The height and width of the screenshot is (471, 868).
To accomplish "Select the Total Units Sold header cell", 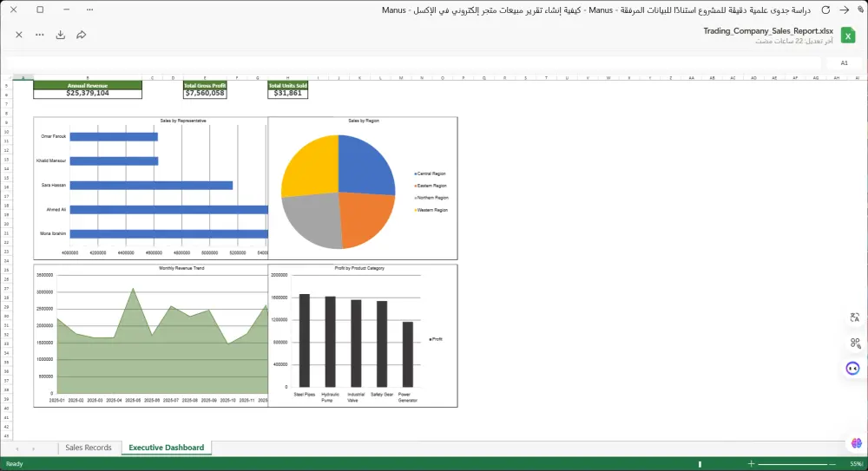I will coord(287,85).
